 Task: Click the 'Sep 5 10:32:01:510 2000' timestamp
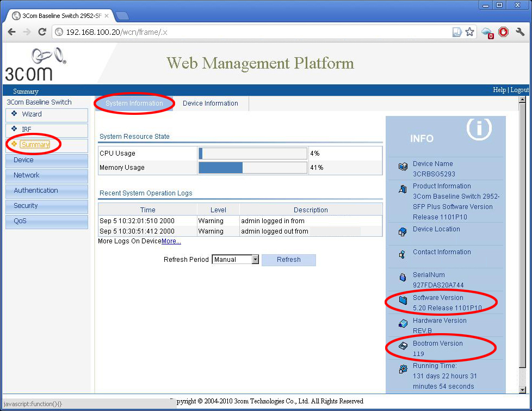(x=137, y=221)
